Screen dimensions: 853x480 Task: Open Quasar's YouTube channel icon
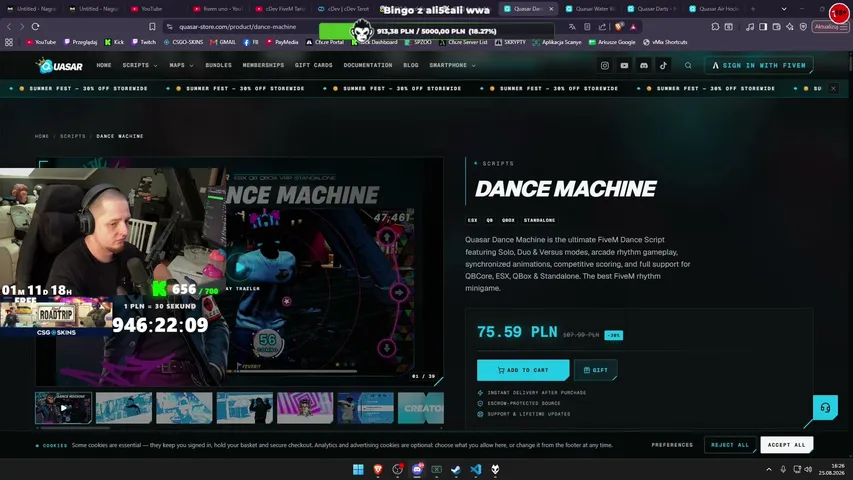point(624,65)
